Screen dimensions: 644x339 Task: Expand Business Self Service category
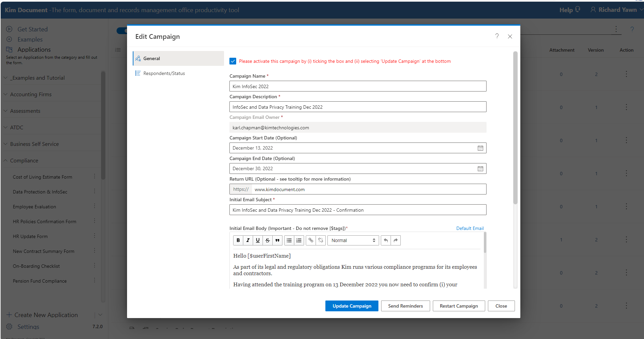tap(52, 144)
